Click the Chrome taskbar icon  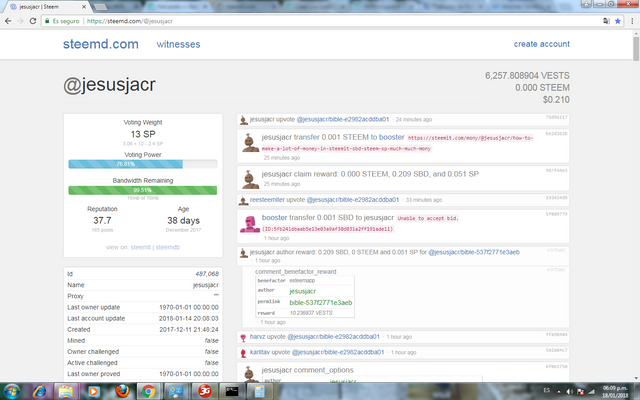(148, 391)
